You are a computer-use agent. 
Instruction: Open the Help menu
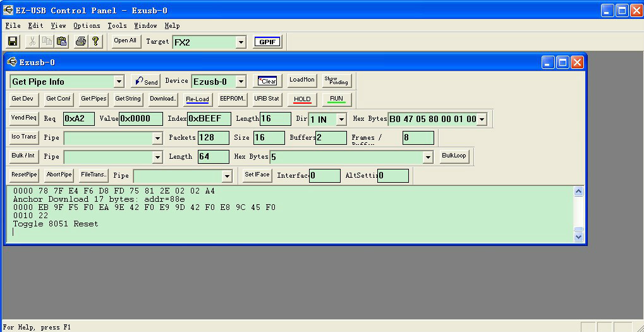point(172,25)
